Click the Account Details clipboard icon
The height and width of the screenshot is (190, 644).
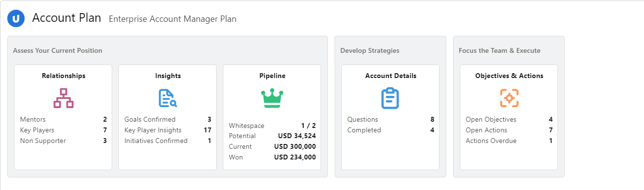point(390,98)
